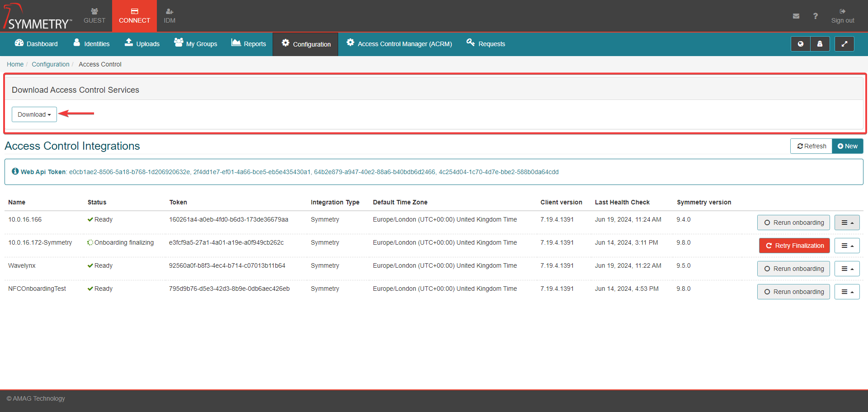Viewport: 868px width, 412px height.
Task: Expand the Download dropdown
Action: [34, 114]
